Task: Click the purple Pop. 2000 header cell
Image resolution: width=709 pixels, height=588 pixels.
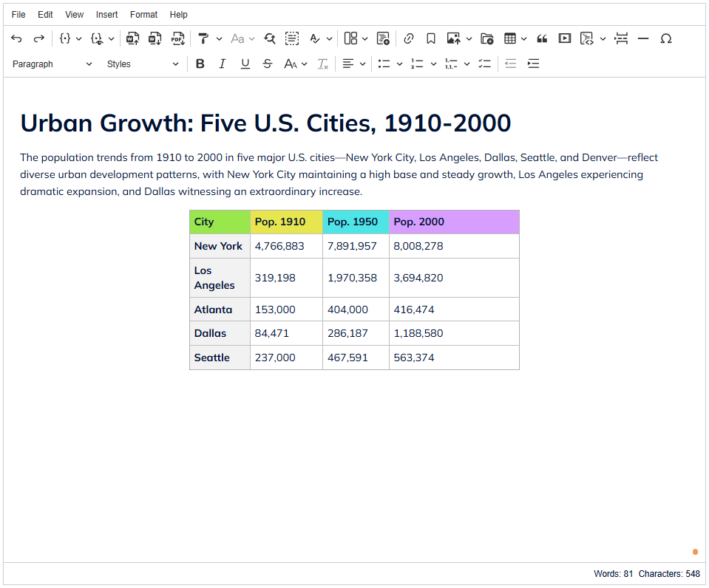Action: (453, 222)
